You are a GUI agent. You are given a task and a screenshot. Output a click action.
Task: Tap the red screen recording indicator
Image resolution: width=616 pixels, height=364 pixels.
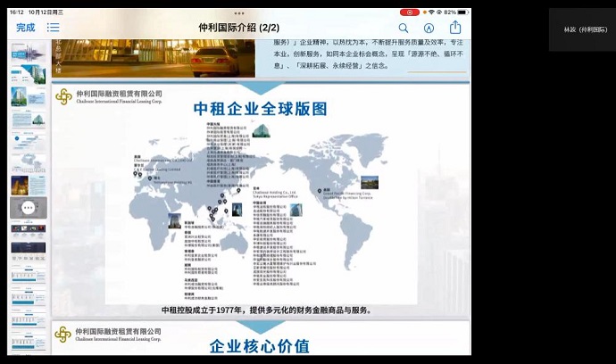coord(409,12)
